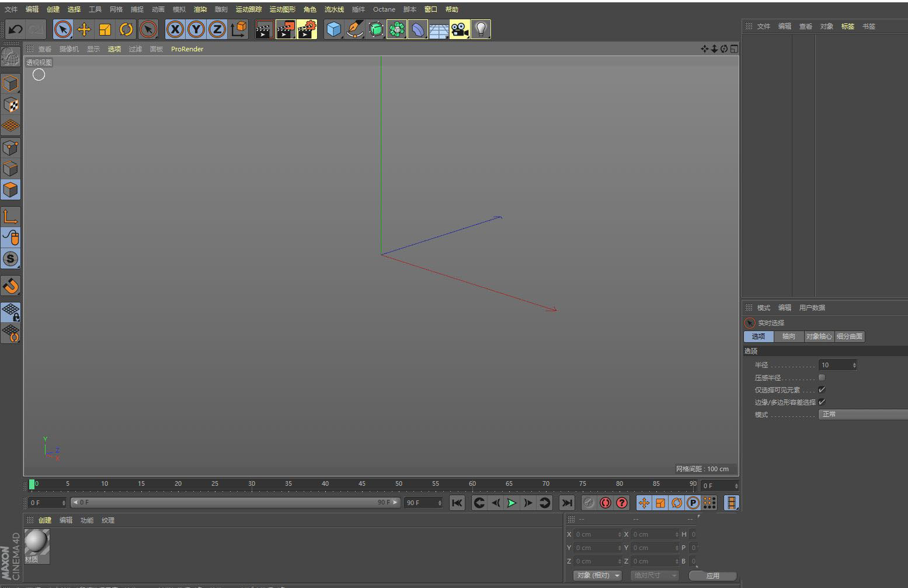The height and width of the screenshot is (588, 908).
Task: Click frame 45 on the timeline ruler
Action: pyautogui.click(x=362, y=483)
